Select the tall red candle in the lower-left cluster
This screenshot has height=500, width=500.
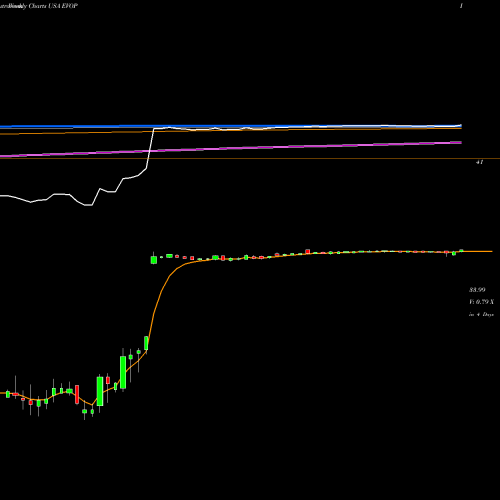(77, 394)
